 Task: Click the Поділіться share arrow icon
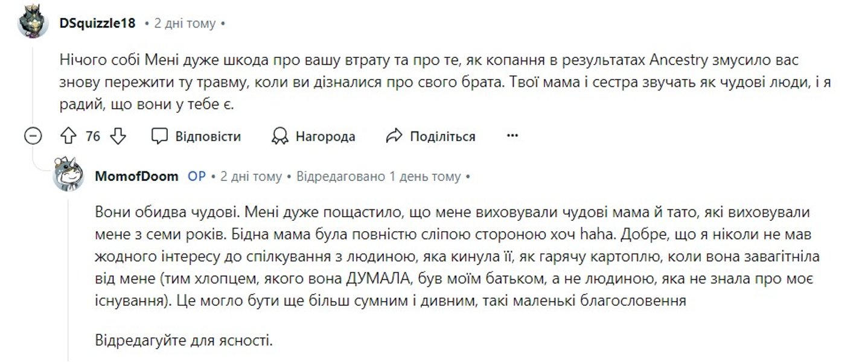coord(395,136)
